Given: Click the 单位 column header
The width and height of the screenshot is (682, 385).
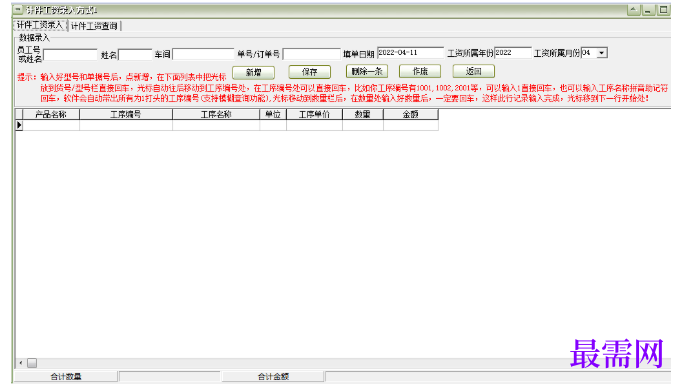Looking at the screenshot, I should coord(273,114).
